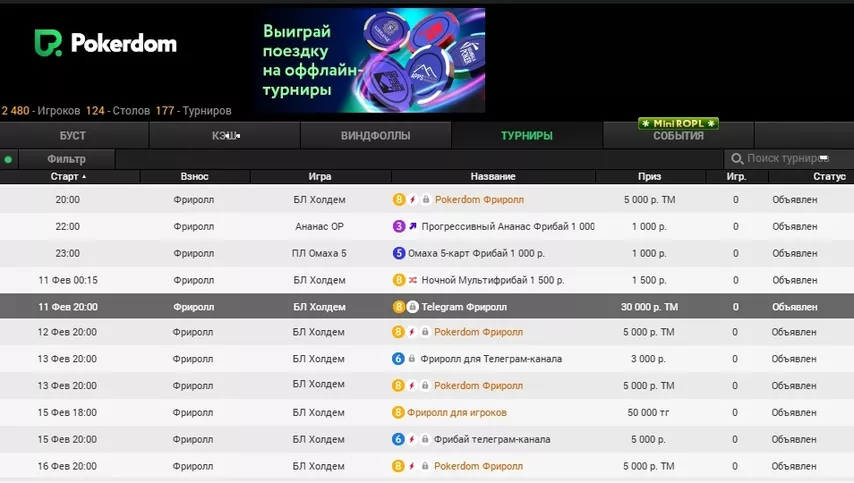Click purple 3 badge on Ананас row

[398, 227]
